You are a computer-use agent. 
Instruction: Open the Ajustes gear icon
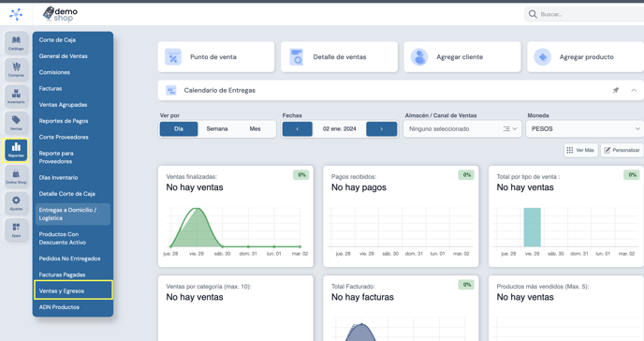pyautogui.click(x=16, y=203)
